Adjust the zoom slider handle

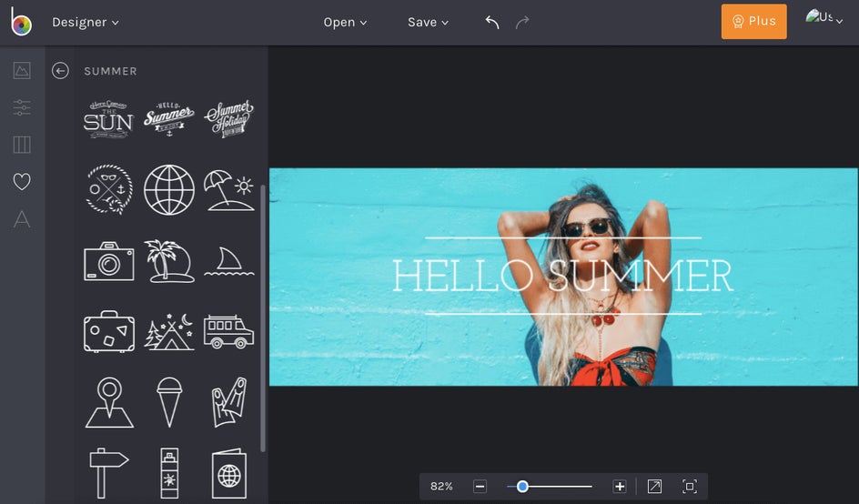tap(522, 487)
